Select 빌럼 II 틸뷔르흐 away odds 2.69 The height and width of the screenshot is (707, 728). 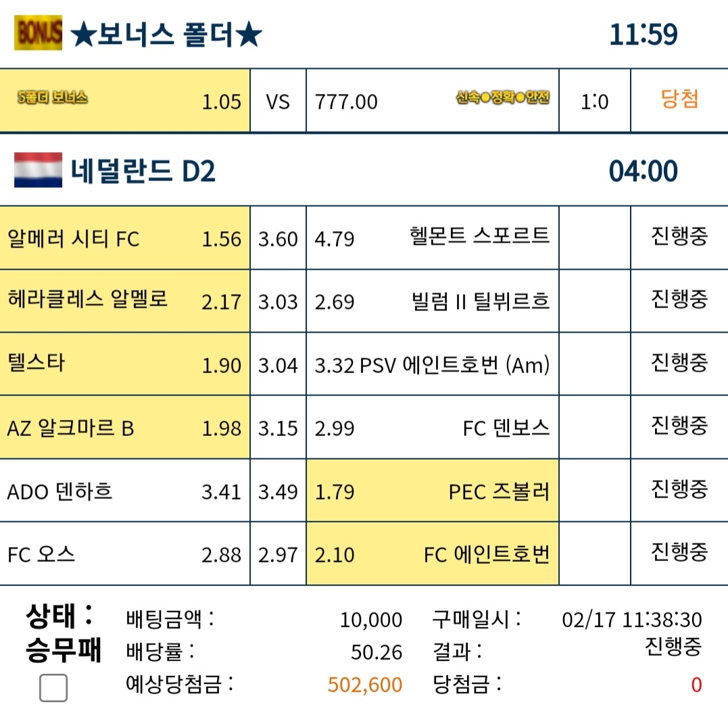[x=432, y=301]
